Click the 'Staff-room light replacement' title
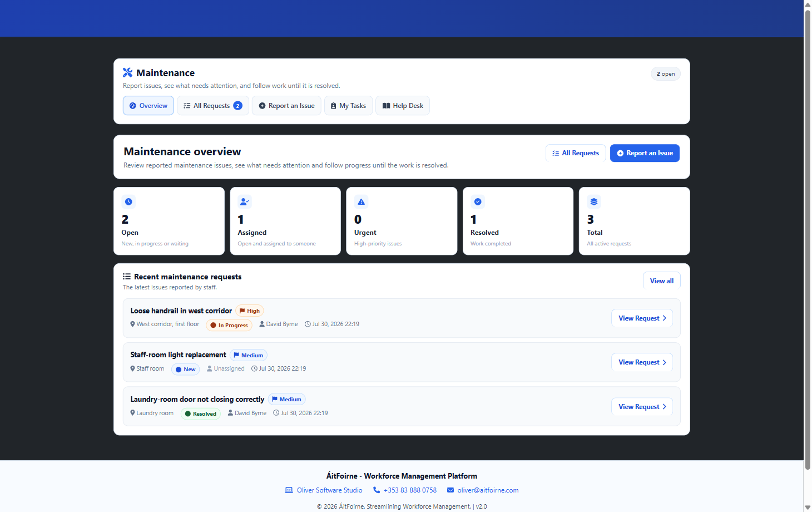812x512 pixels. tap(178, 355)
